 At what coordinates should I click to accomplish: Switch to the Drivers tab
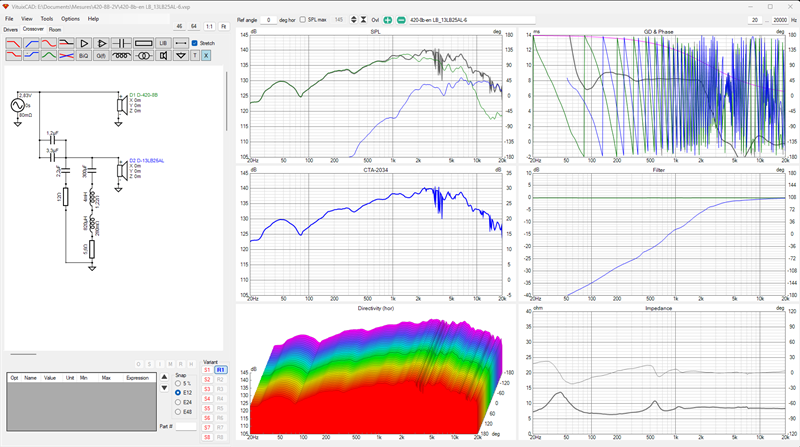(10, 30)
